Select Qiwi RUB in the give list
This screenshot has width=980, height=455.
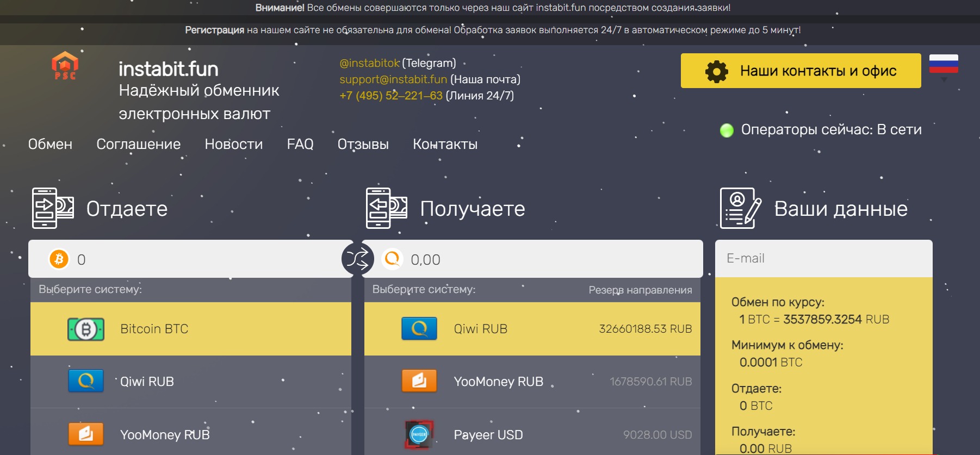(191, 382)
